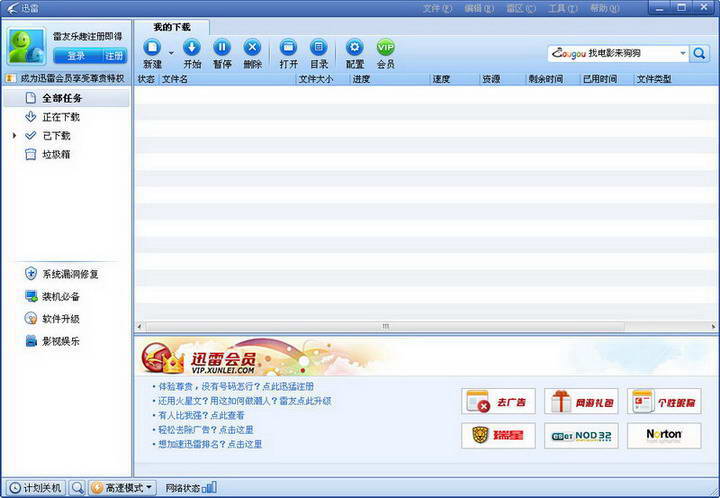Open the 帮助 menu

[604, 8]
